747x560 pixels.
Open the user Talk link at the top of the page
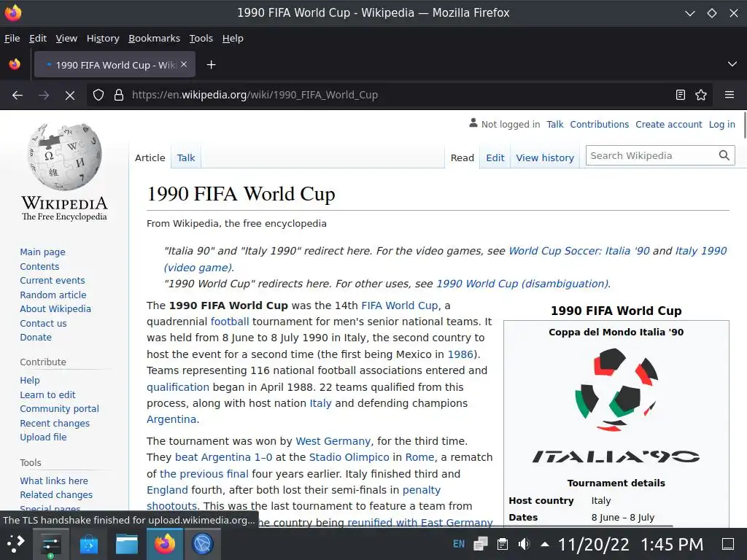tap(555, 124)
